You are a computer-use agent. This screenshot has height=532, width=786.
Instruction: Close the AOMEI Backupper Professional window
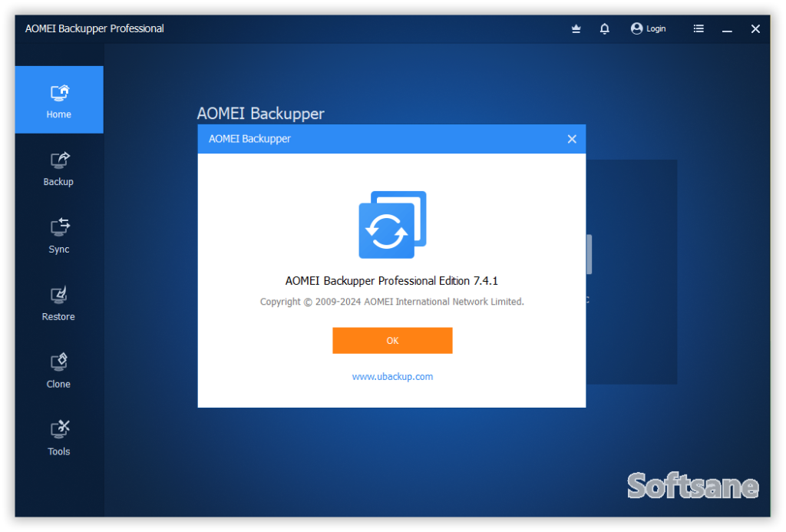(755, 29)
